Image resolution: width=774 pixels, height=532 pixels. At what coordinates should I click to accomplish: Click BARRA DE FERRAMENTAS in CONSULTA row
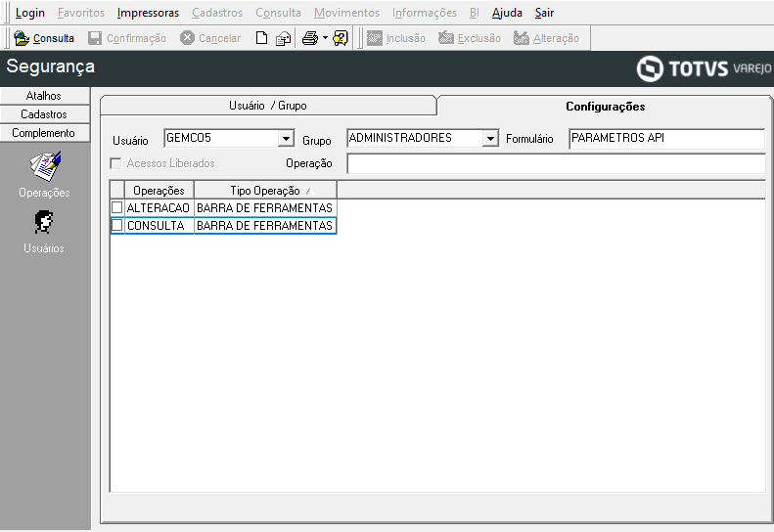[265, 226]
